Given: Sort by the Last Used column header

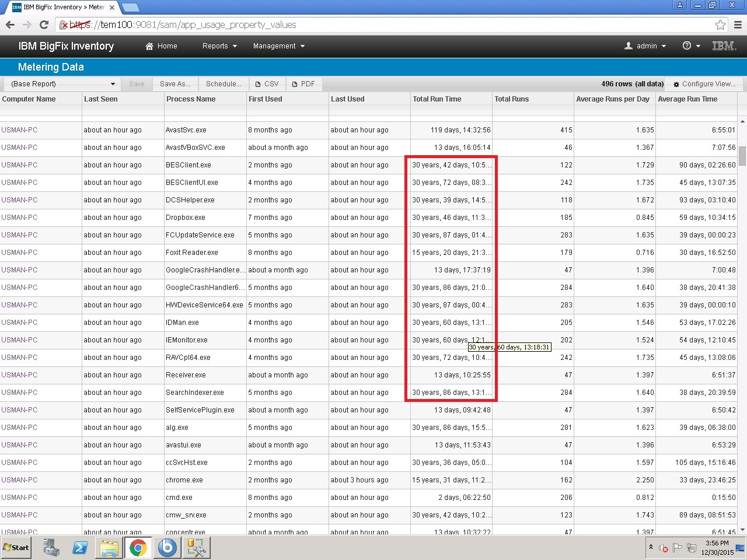Looking at the screenshot, I should 348,99.
